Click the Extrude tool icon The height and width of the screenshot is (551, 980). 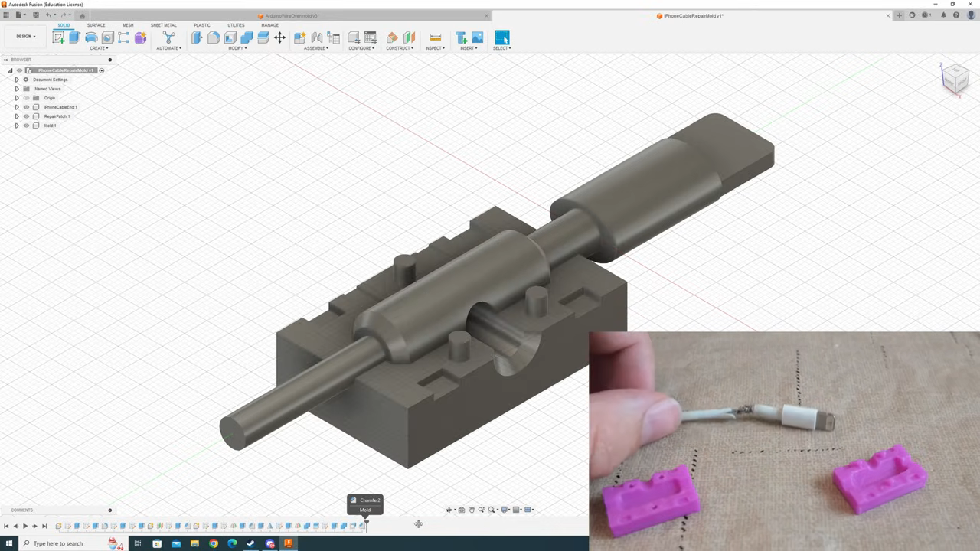point(75,37)
